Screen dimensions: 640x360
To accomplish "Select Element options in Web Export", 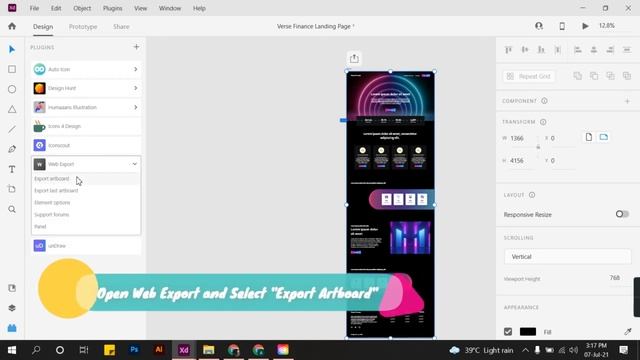I will 52,202.
